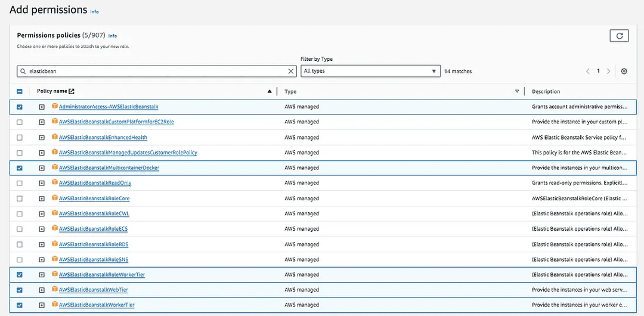
Task: Expand AWSElasticBeanstalkRoleCore row details
Action: pos(42,199)
